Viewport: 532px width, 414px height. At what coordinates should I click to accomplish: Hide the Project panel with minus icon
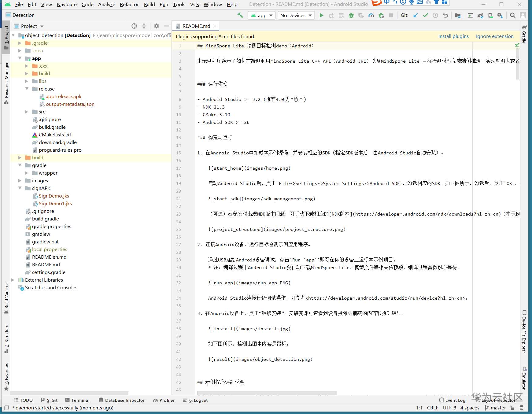click(x=167, y=26)
